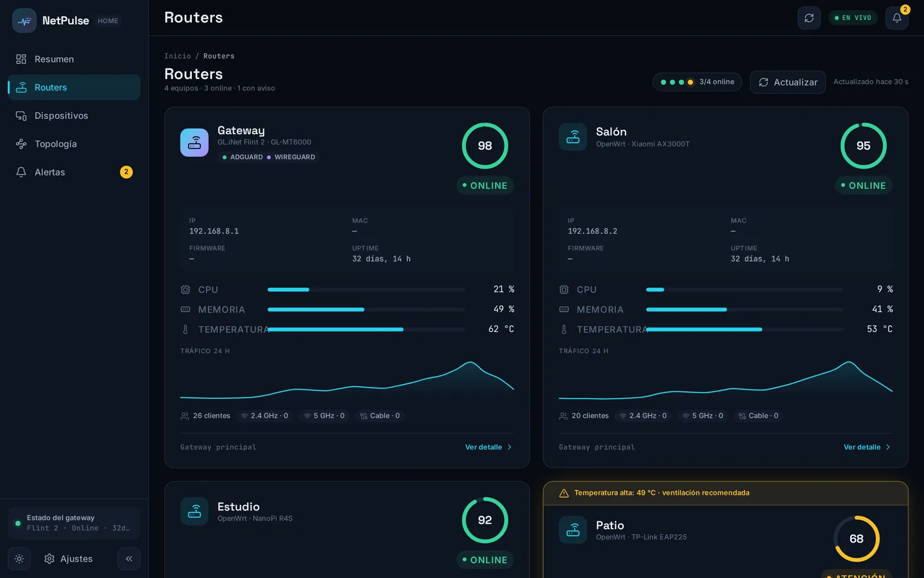Click the high temperature warning icon
The width and height of the screenshot is (924, 578).
(x=564, y=493)
